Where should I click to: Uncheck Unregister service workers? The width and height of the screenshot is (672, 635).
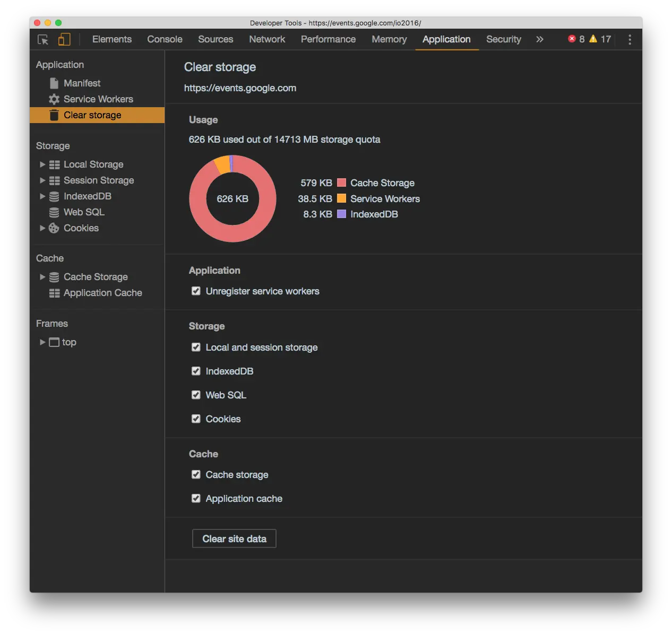[x=196, y=291]
